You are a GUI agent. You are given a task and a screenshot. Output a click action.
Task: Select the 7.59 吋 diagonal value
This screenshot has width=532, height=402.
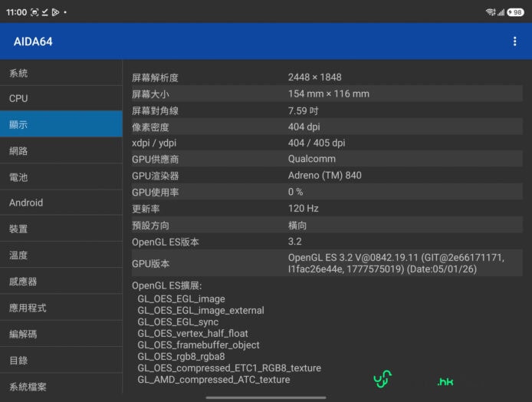[304, 110]
